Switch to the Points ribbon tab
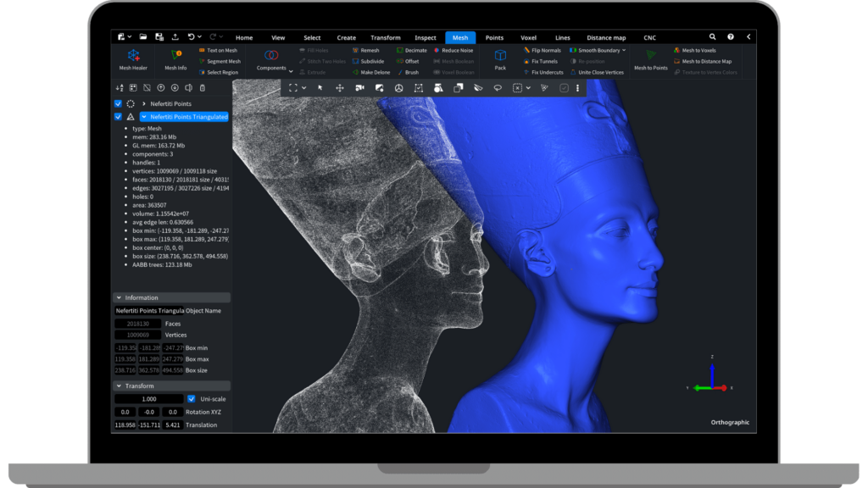The height and width of the screenshot is (488, 868). [494, 38]
